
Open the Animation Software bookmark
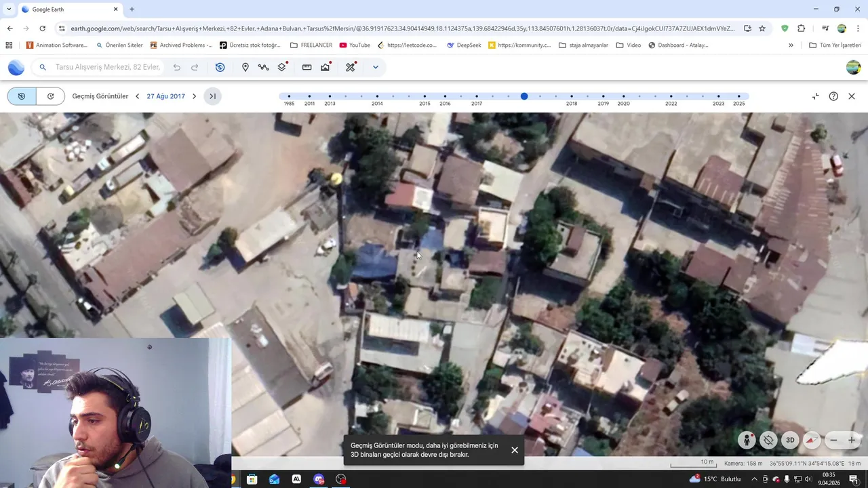[57, 45]
